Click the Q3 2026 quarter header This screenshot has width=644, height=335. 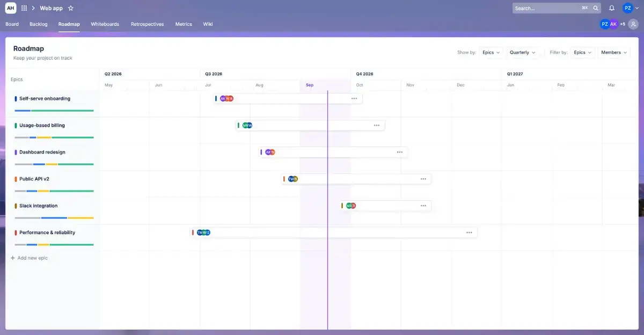[x=214, y=74]
